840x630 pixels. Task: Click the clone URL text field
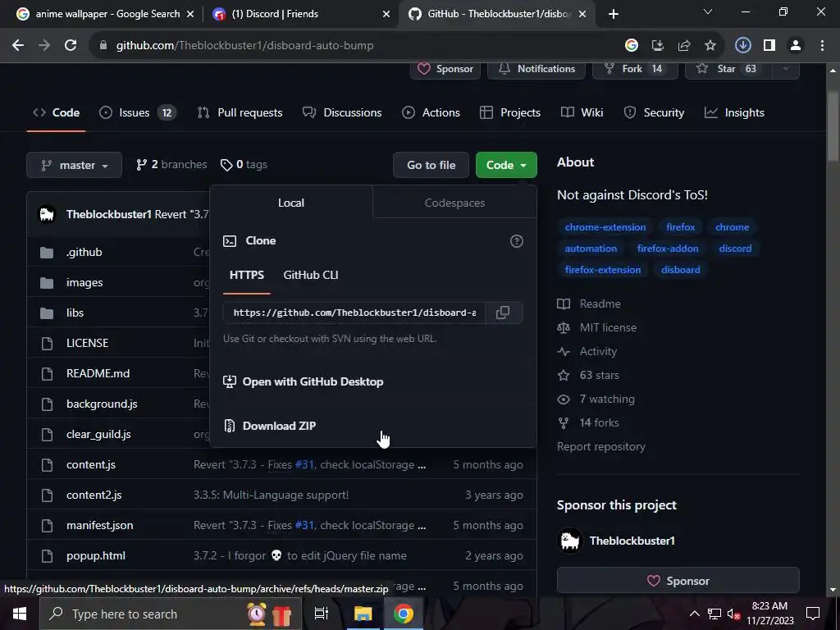click(354, 313)
